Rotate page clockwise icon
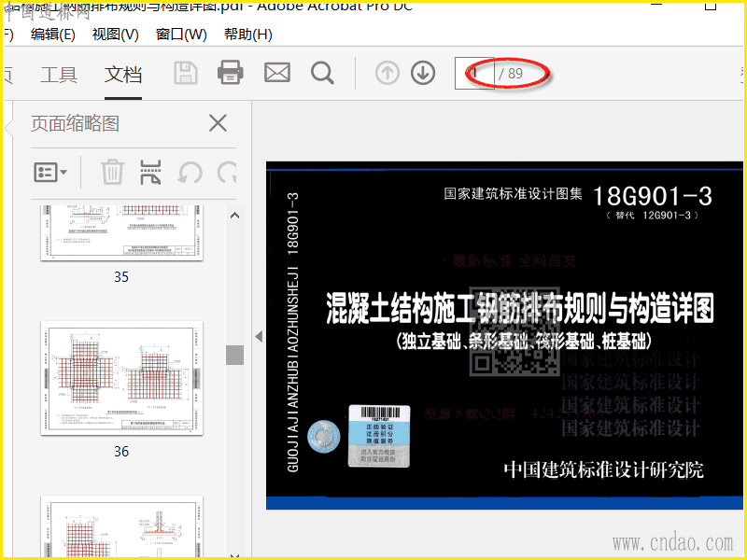The height and width of the screenshot is (560, 747). pyautogui.click(x=227, y=173)
